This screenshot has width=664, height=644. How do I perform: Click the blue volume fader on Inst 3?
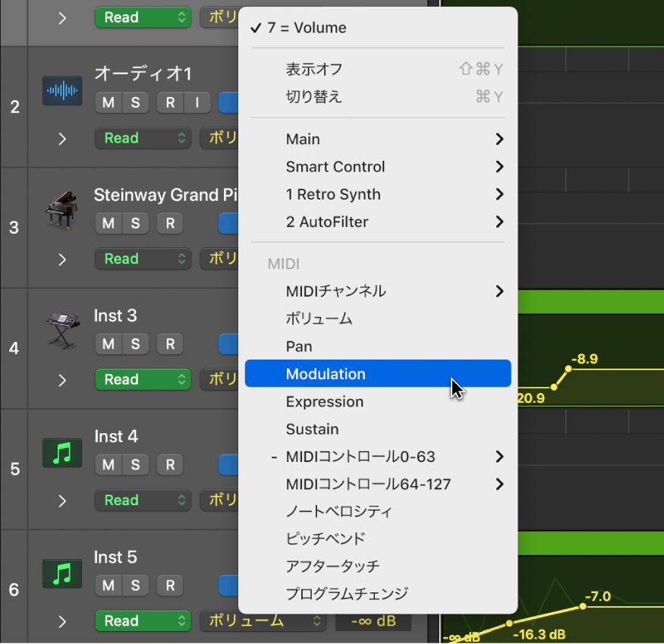coord(229,344)
